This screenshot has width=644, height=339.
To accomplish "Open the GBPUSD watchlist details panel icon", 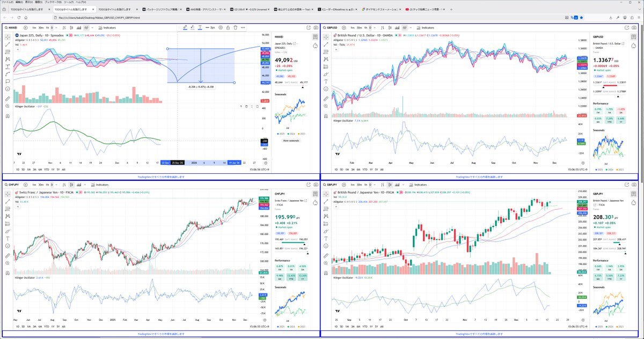I will [x=635, y=37].
